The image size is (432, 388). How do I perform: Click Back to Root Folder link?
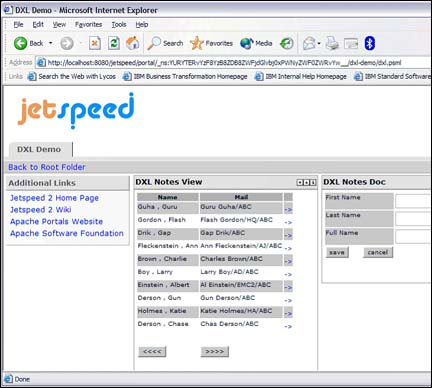click(x=47, y=167)
